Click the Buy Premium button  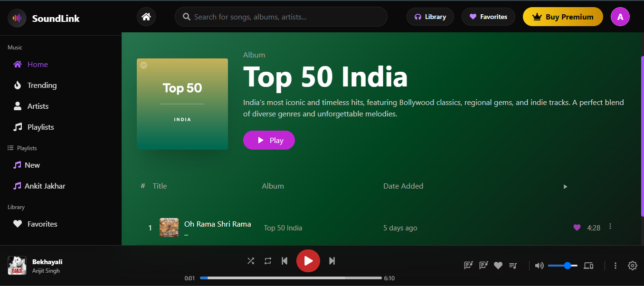click(x=563, y=17)
